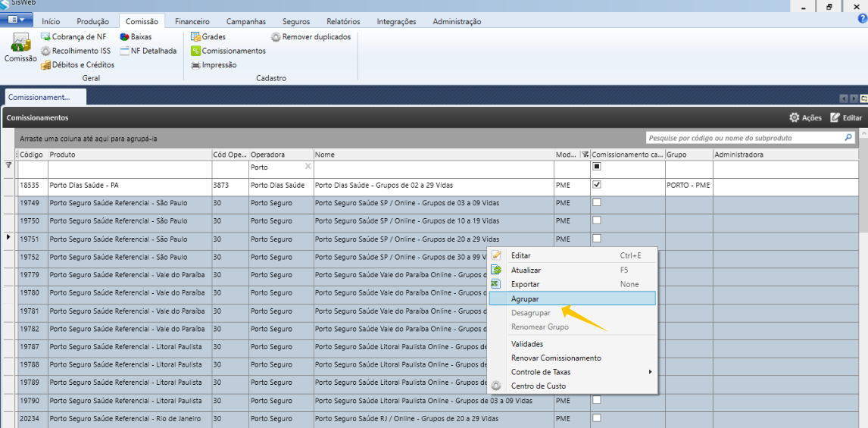Select the cell with code 19787

click(33, 347)
